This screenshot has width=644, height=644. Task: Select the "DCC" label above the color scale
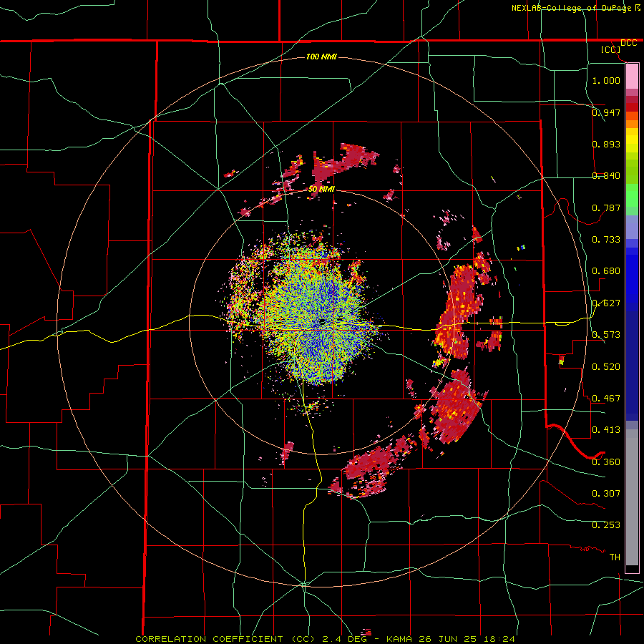click(628, 43)
